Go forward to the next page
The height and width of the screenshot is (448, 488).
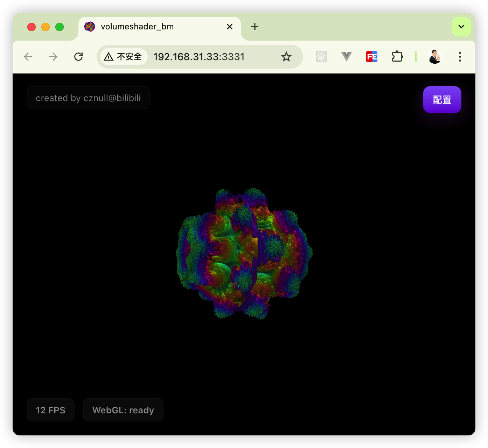point(53,57)
